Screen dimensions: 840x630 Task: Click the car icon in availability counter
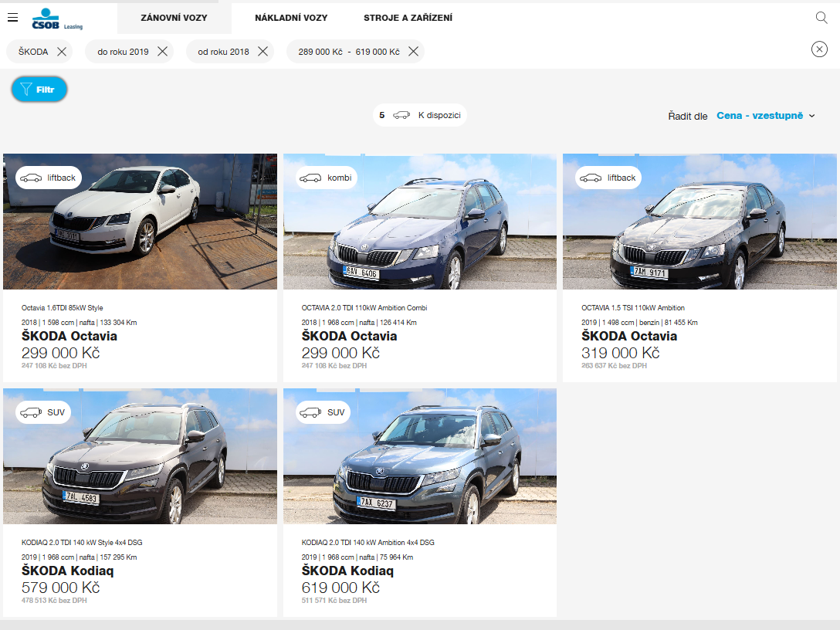tap(401, 116)
